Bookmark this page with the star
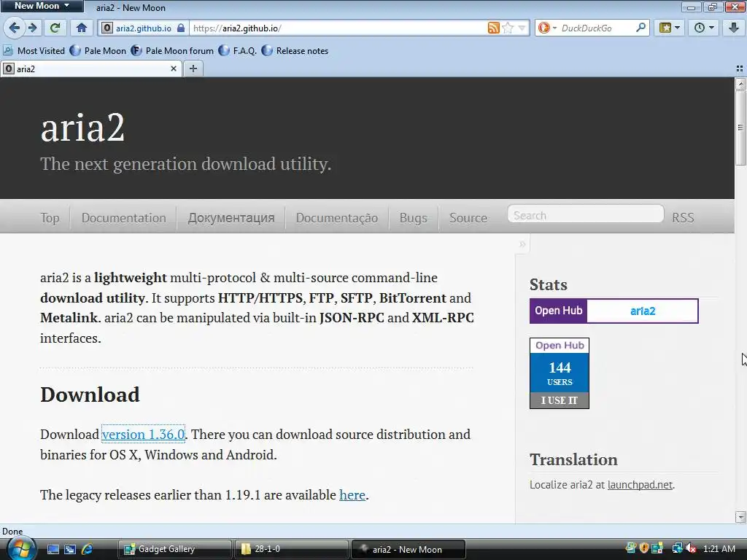Viewport: 747px width, 560px height. click(508, 28)
